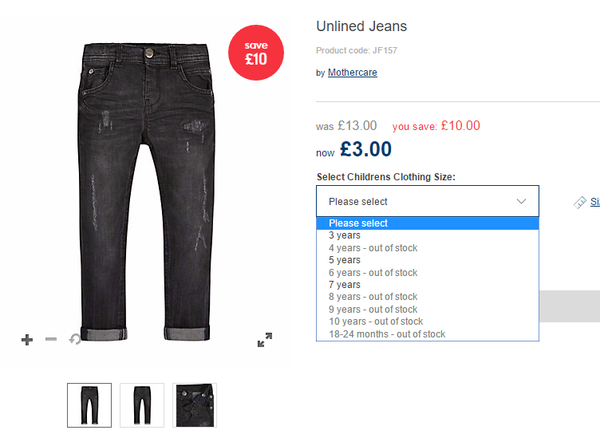
Task: Zoom in with the plus icon
Action: coord(27,339)
